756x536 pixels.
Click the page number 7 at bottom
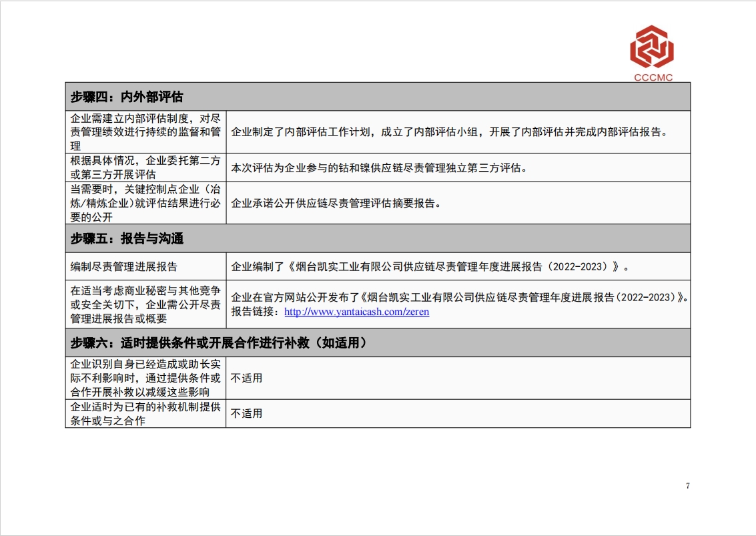coord(687,485)
